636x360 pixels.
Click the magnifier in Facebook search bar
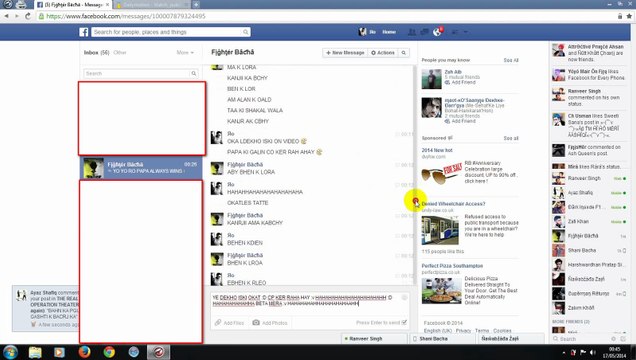point(245,32)
